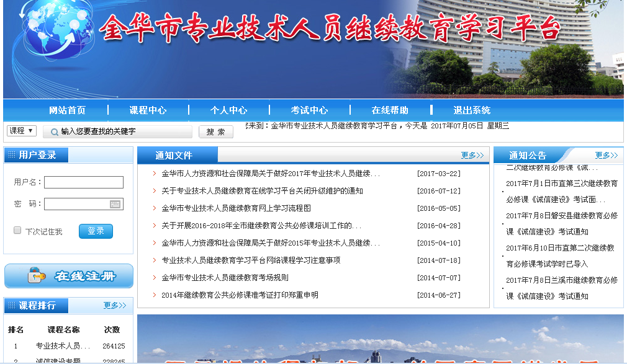Select 退出系统 in the navigation bar

pyautogui.click(x=471, y=110)
